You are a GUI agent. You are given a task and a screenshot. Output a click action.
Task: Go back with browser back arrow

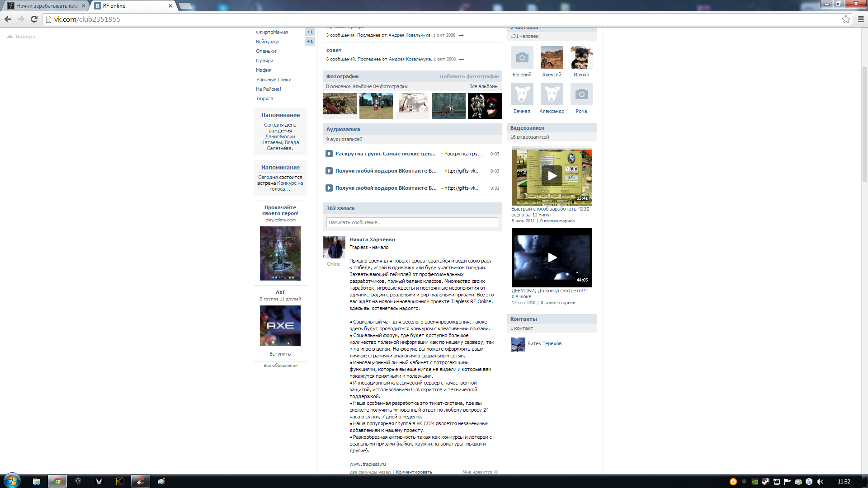tap(8, 19)
